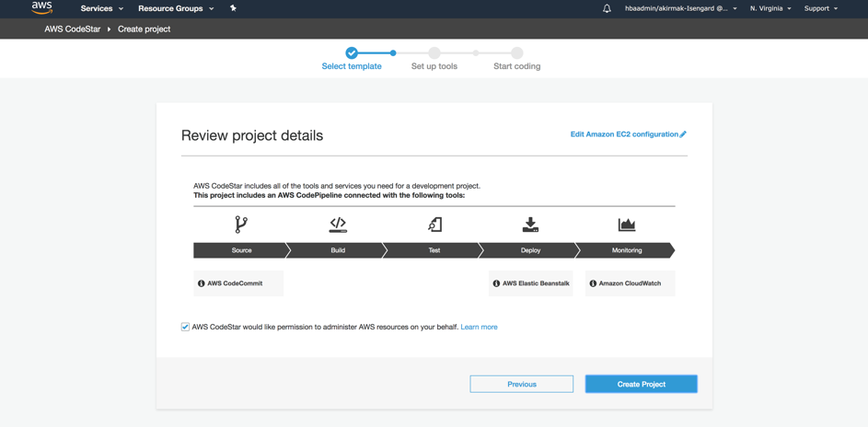Click the Start coding step circle
Screen dimensions: 868x427
click(516, 53)
